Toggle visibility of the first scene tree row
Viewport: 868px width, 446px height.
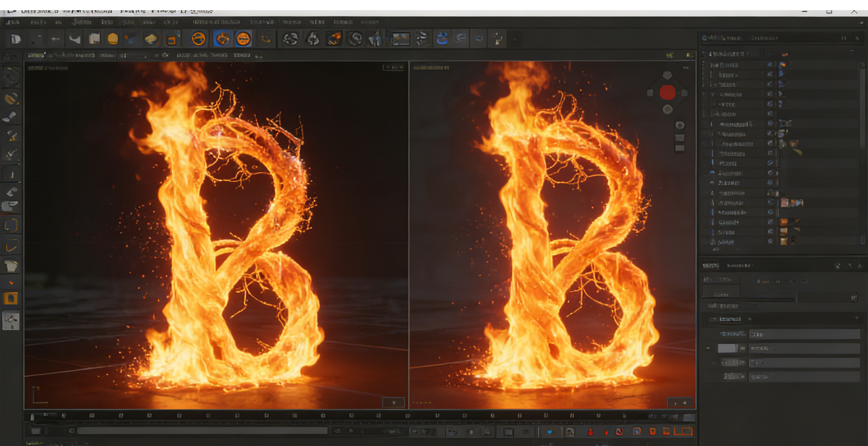coord(770,64)
